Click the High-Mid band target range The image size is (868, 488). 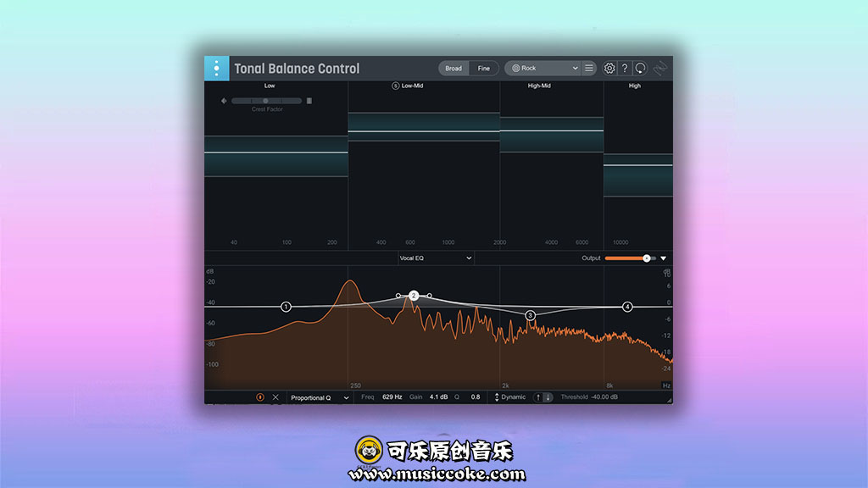(x=551, y=135)
